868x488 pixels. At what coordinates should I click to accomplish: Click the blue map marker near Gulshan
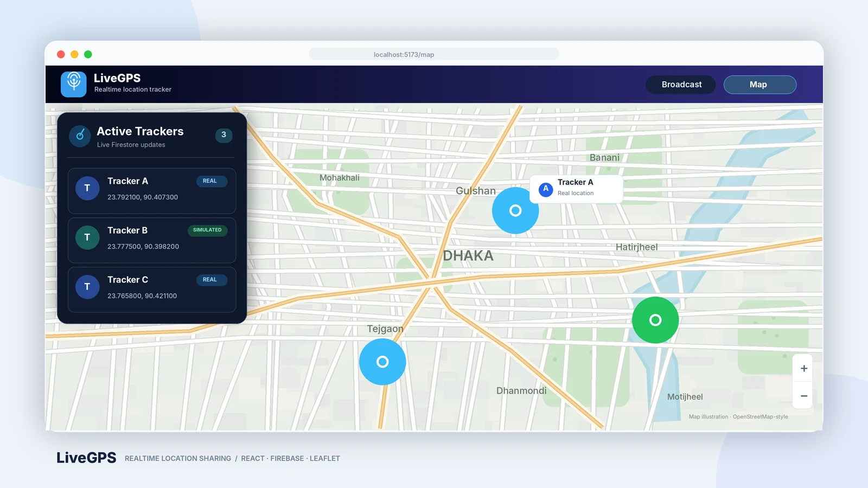coord(515,210)
